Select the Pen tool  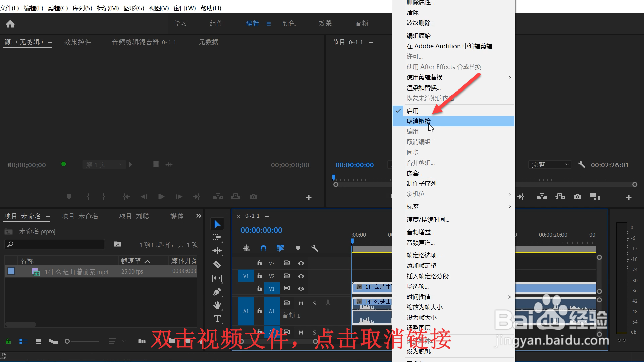(x=217, y=292)
